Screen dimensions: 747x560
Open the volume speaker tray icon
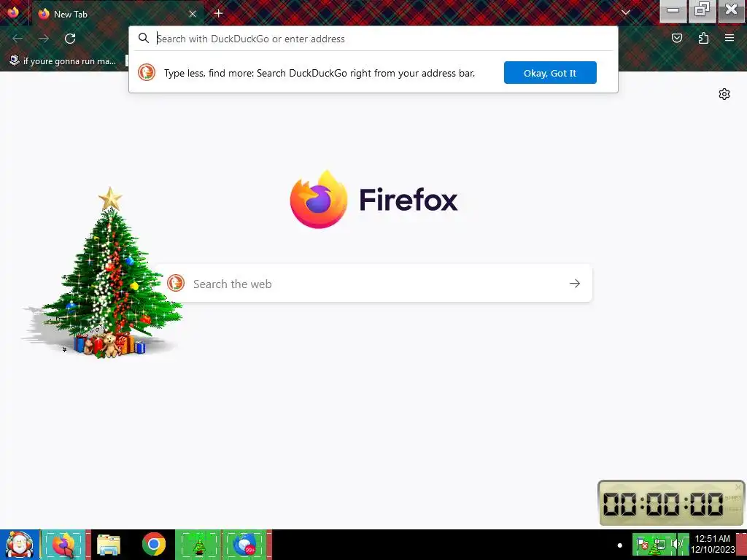point(678,544)
